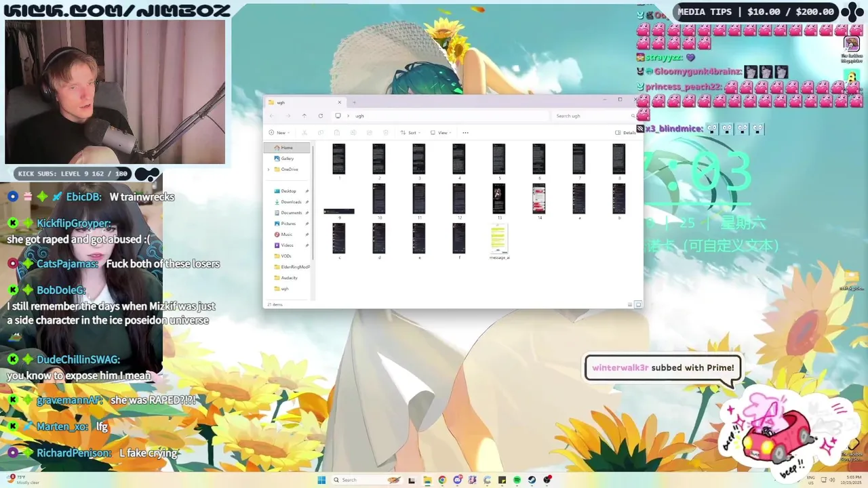The width and height of the screenshot is (868, 488).
Task: Open the Videos quick access folder
Action: click(288, 245)
